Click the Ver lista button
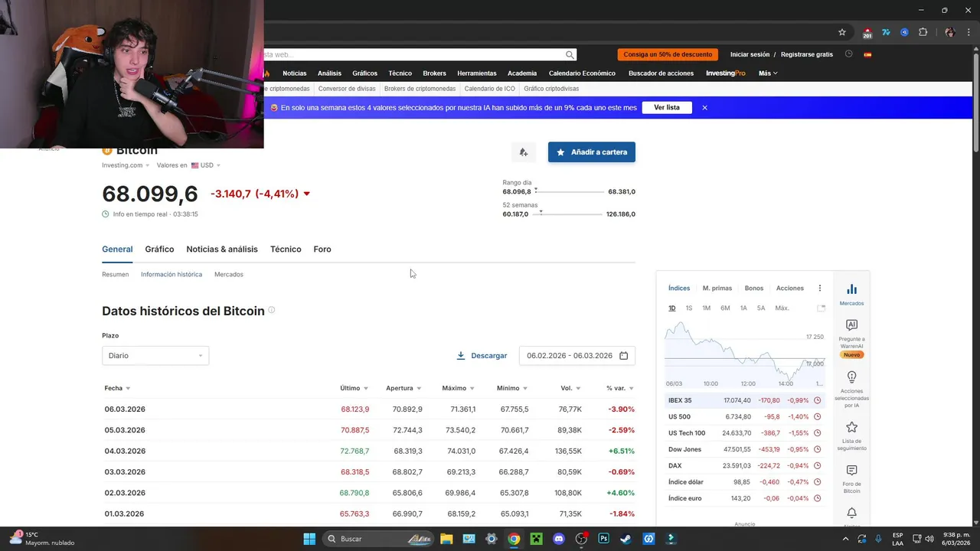 pos(667,107)
